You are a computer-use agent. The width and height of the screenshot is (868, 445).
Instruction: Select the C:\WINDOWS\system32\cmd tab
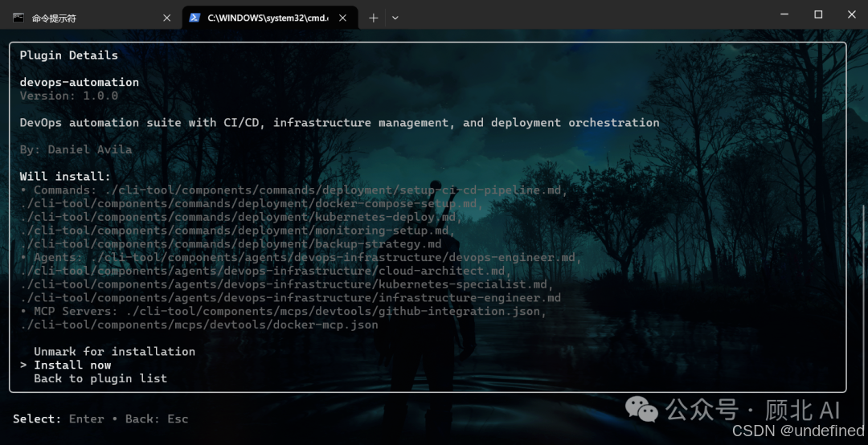click(269, 18)
